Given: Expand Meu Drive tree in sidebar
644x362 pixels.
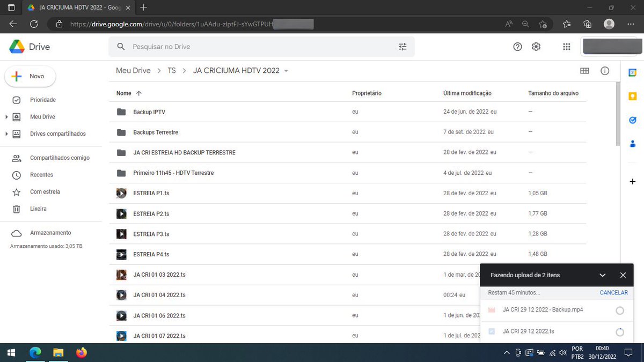Looking at the screenshot, I should (x=6, y=117).
